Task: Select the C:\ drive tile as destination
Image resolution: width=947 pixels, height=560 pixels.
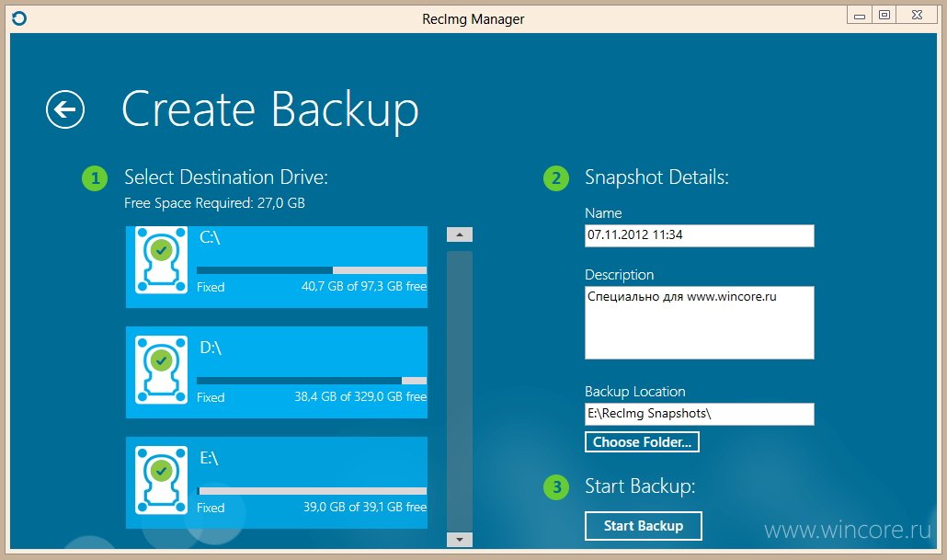Action: pos(277,267)
